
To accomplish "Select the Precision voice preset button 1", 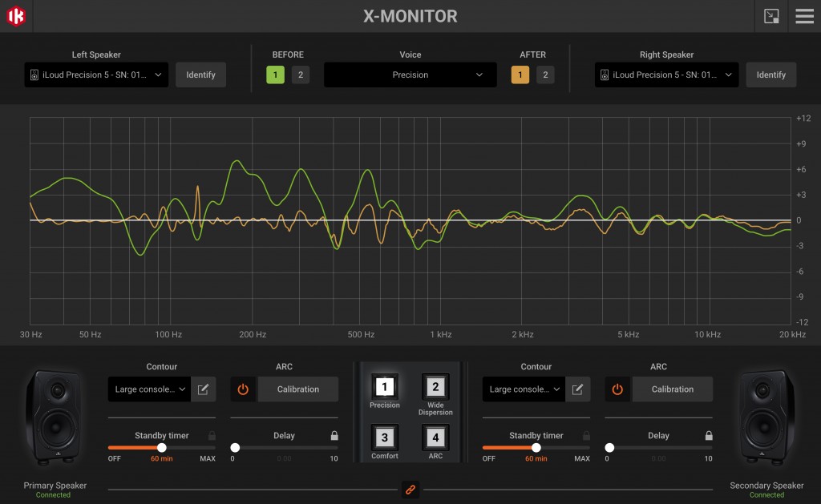I will (x=384, y=387).
